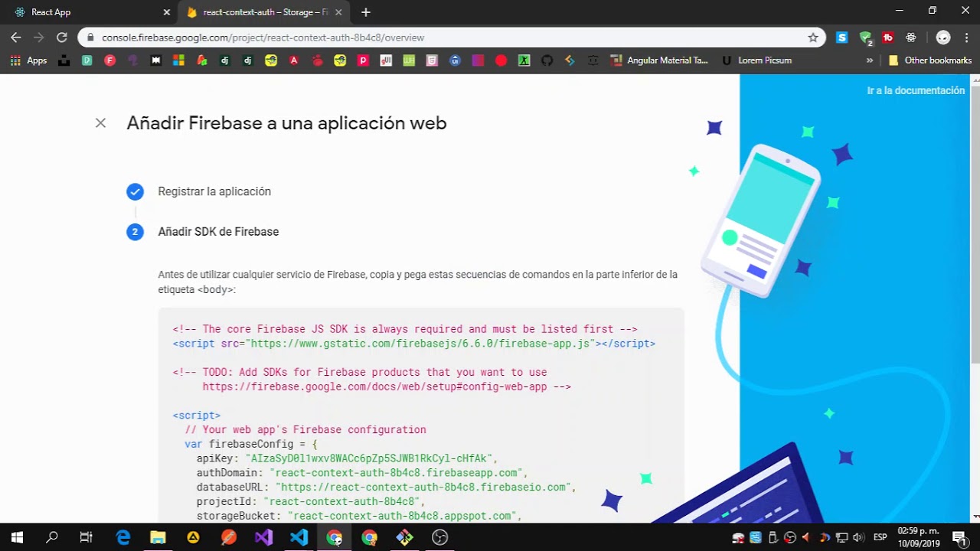The width and height of the screenshot is (980, 551).
Task: Bookmark this page with the star icon
Action: 813,37
